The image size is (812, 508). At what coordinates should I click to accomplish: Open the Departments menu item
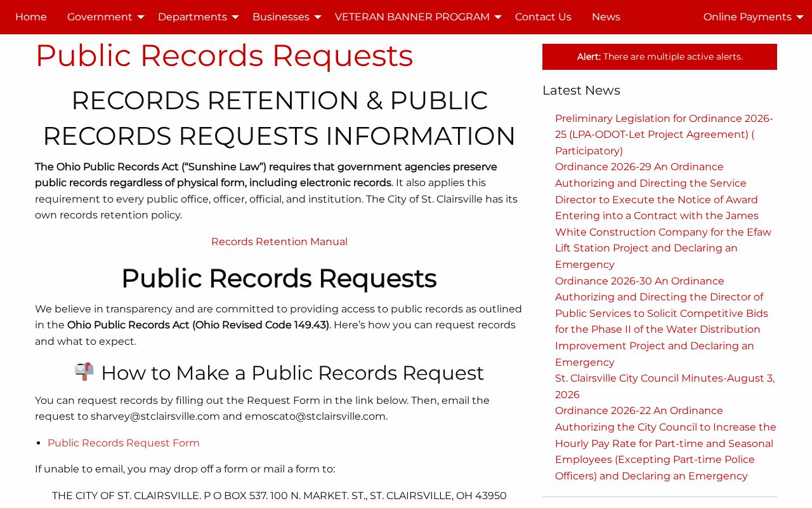[x=192, y=17]
